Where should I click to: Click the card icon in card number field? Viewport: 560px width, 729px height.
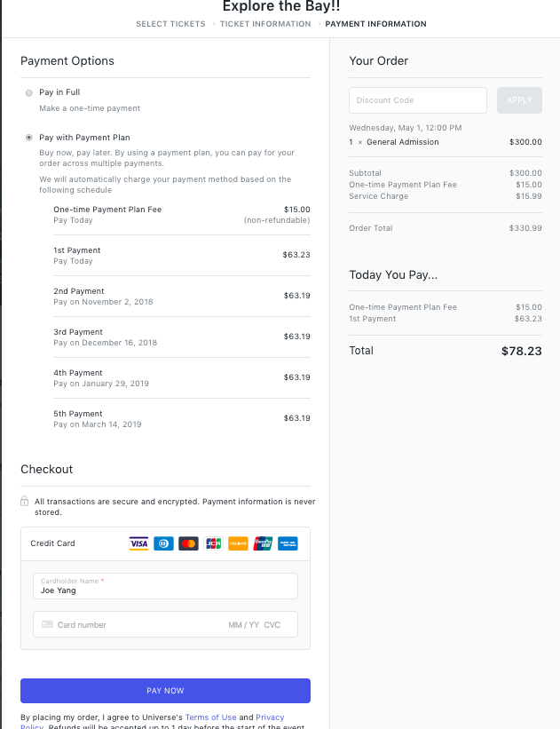(x=47, y=624)
